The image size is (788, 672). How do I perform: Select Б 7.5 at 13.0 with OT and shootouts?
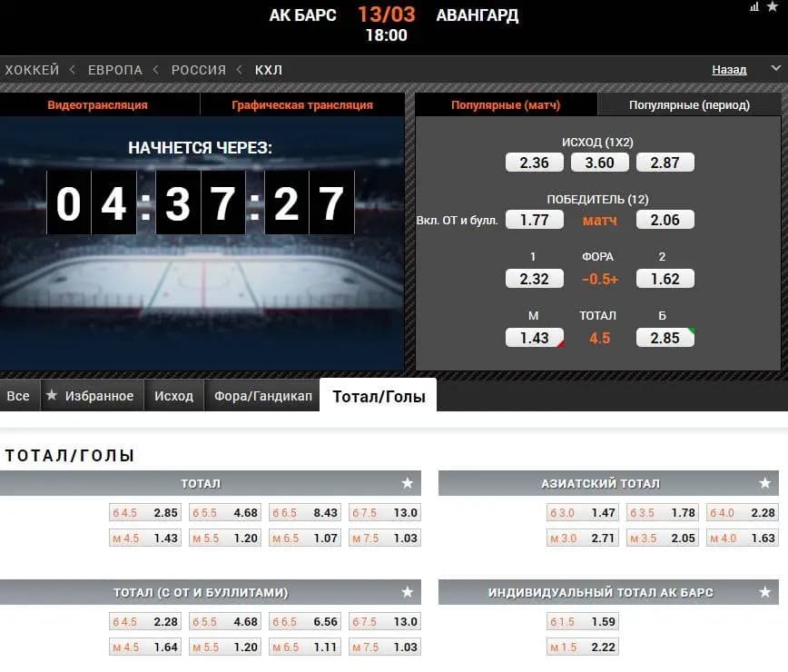pyautogui.click(x=385, y=622)
